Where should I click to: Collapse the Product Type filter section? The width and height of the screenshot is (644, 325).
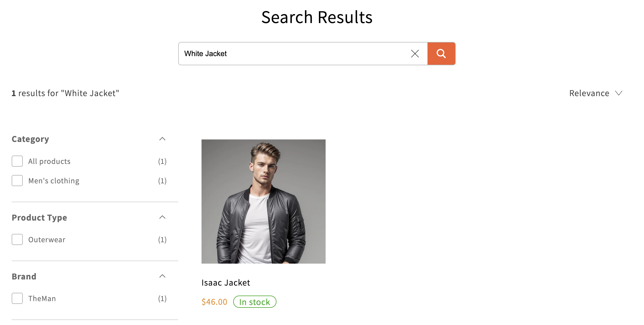[162, 217]
